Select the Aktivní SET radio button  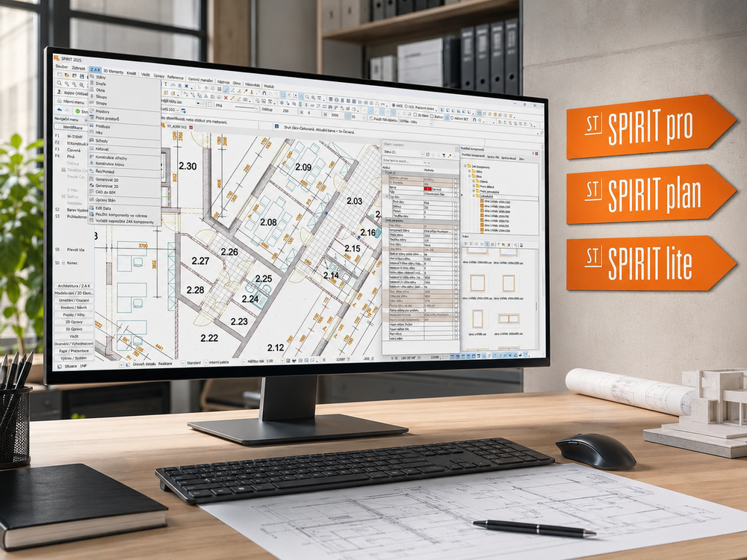[452, 118]
